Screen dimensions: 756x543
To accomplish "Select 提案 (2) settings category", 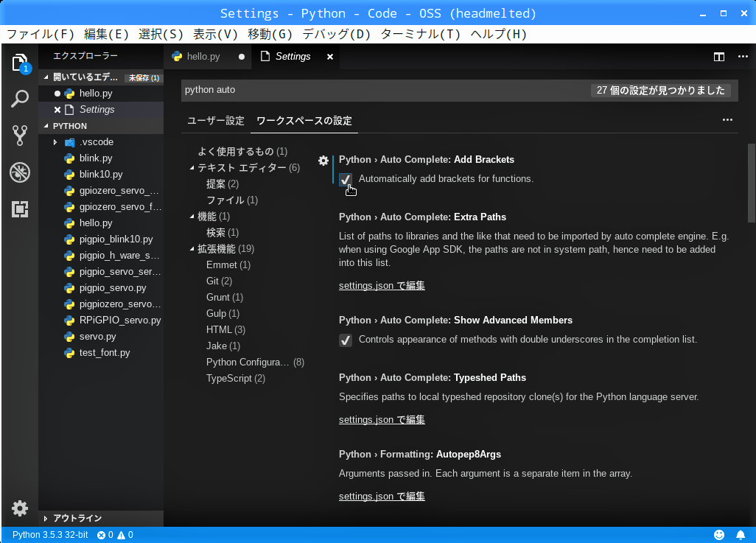I will 223,183.
